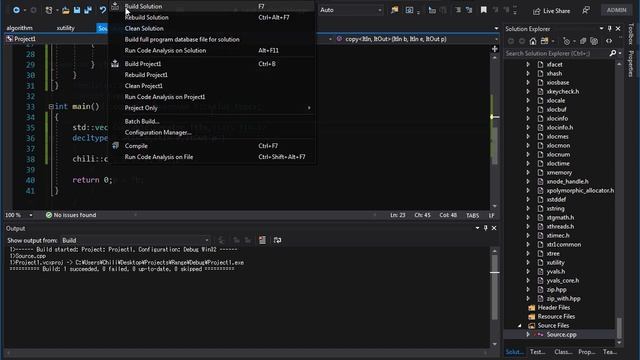Close the Output panel
Image resolution: width=640 pixels, height=360 pixels.
point(494,228)
